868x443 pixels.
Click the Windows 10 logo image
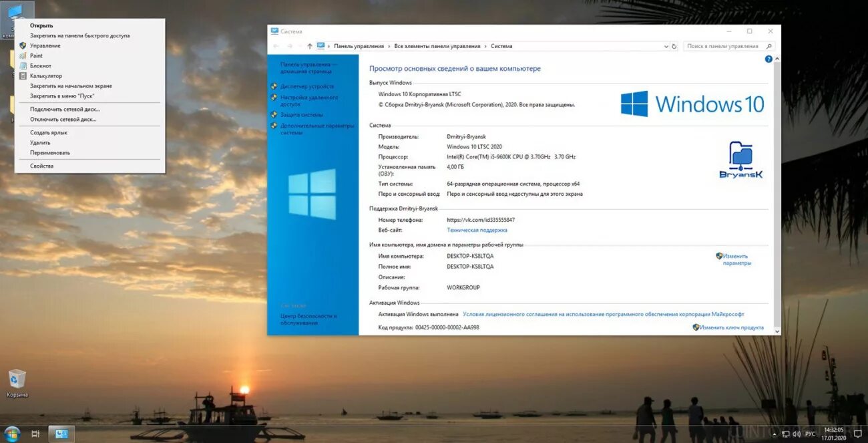pyautogui.click(x=692, y=104)
